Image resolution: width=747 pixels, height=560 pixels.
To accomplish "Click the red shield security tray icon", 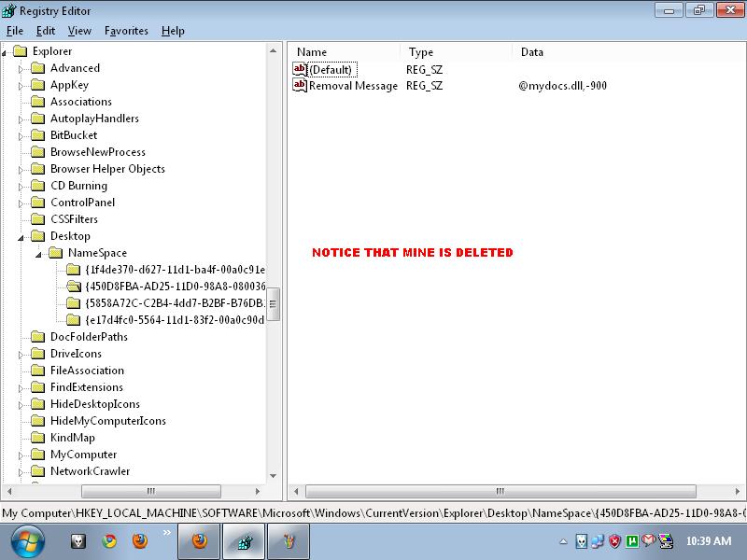I will 615,541.
